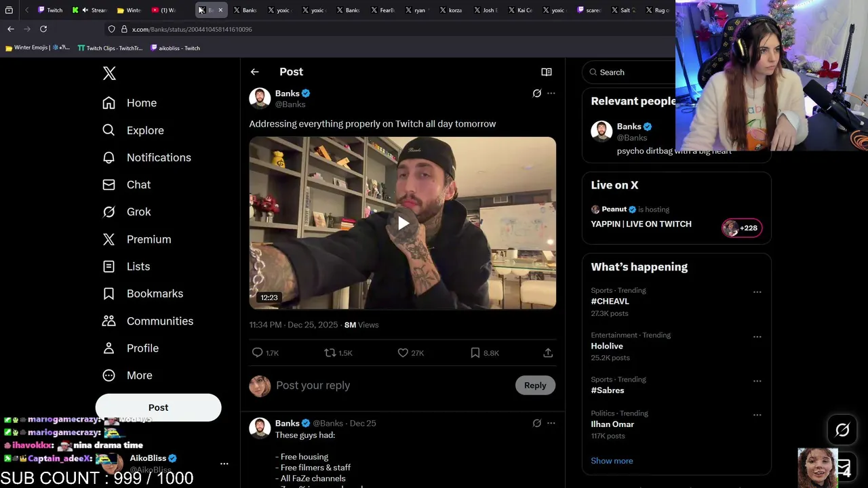868x488 pixels.
Task: Expand the More menu
Action: pyautogui.click(x=127, y=375)
